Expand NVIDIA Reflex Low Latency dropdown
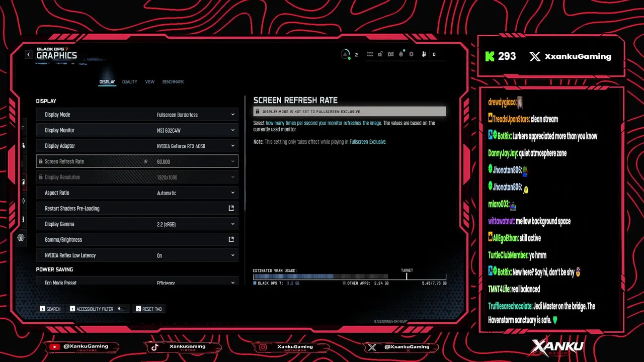This screenshot has height=362, width=644. 232,255
